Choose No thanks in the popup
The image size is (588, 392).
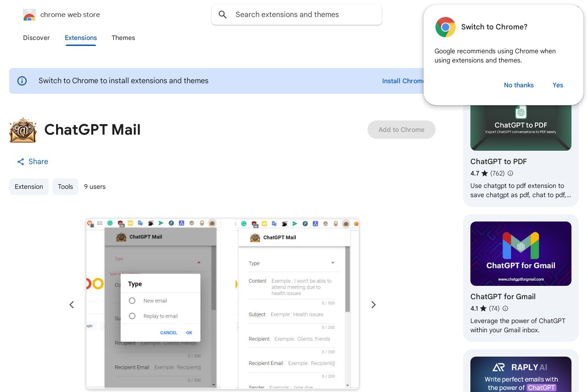pyautogui.click(x=519, y=85)
